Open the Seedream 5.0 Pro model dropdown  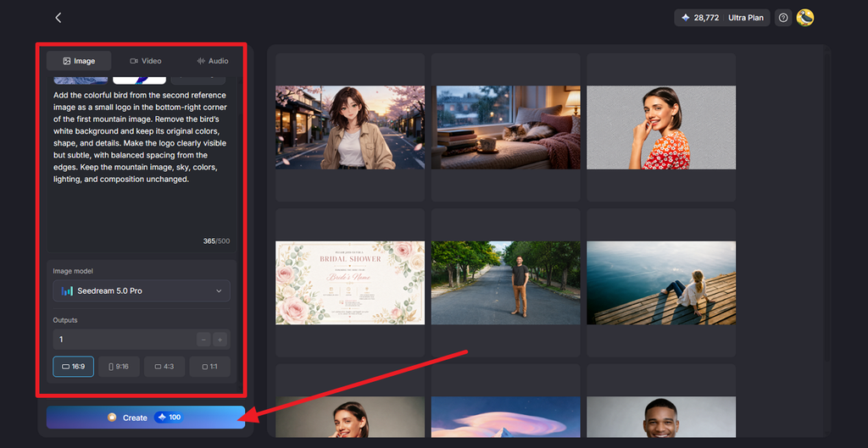[x=142, y=291]
